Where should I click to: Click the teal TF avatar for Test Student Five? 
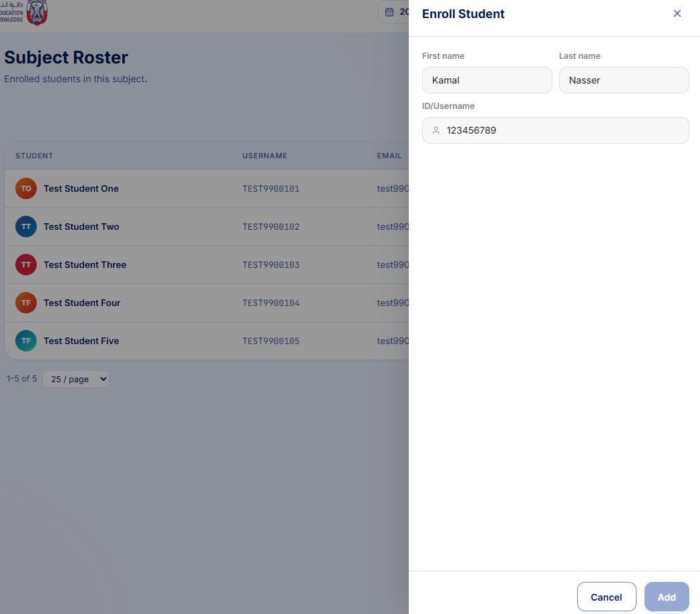26,341
